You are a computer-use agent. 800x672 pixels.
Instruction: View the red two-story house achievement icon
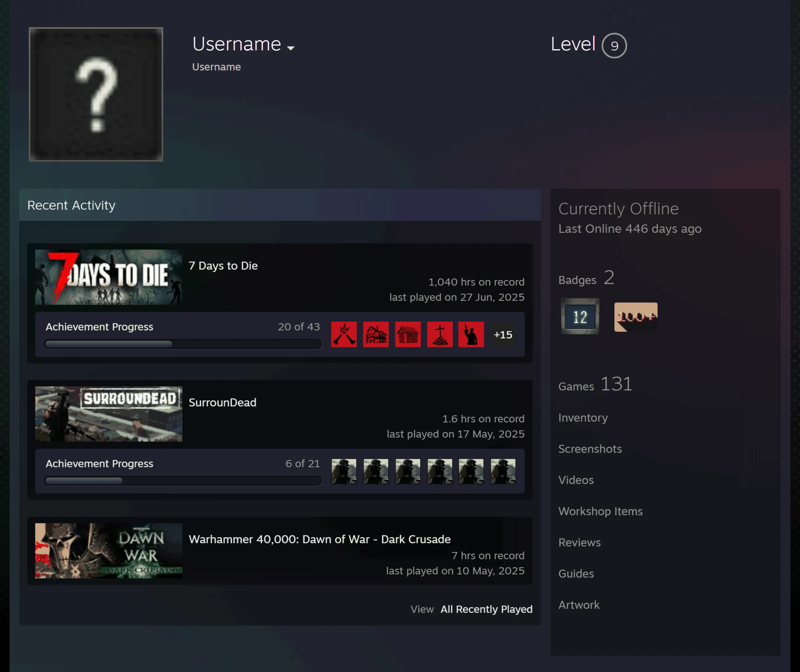click(x=376, y=334)
